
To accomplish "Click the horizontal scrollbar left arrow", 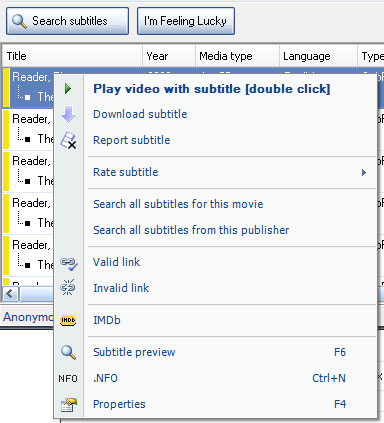I will pos(11,294).
